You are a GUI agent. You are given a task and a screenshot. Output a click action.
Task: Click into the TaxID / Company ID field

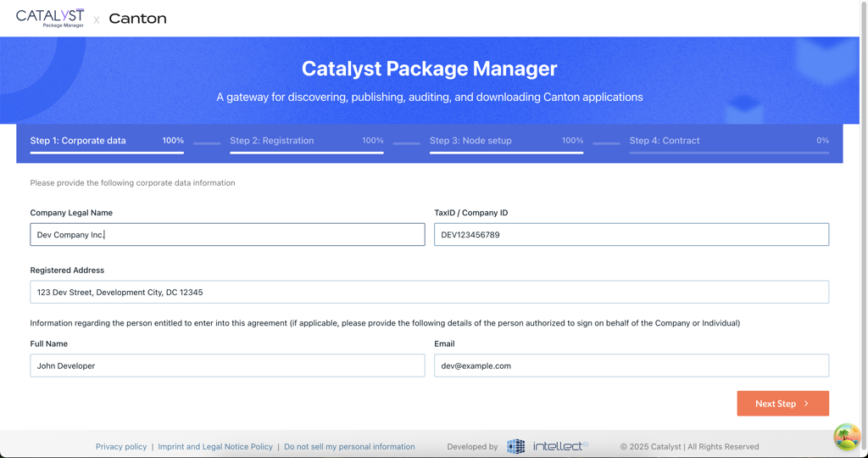pos(632,235)
